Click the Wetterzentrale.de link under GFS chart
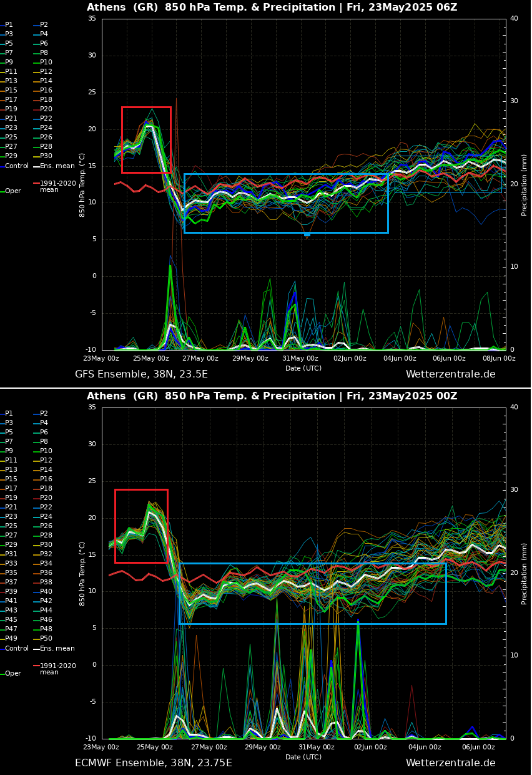The image size is (532, 775). pyautogui.click(x=450, y=374)
